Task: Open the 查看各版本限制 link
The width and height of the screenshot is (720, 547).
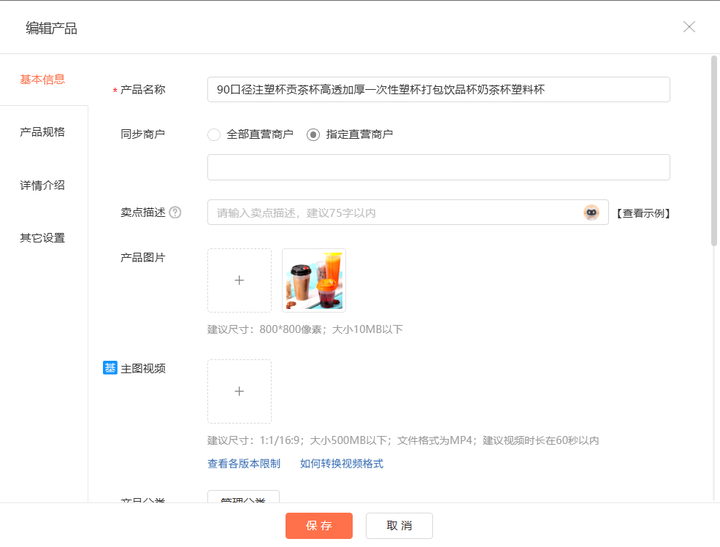Action: 243,463
